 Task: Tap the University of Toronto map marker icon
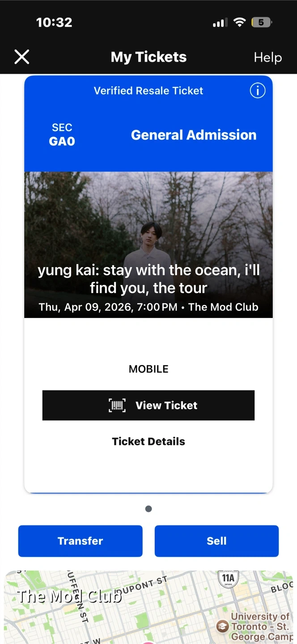222,626
